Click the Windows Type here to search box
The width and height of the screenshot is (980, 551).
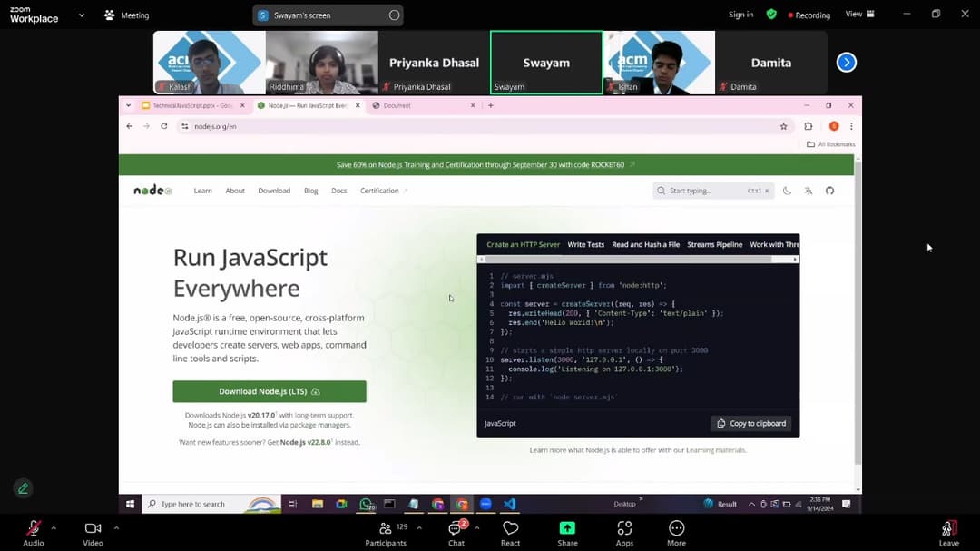pyautogui.click(x=211, y=504)
